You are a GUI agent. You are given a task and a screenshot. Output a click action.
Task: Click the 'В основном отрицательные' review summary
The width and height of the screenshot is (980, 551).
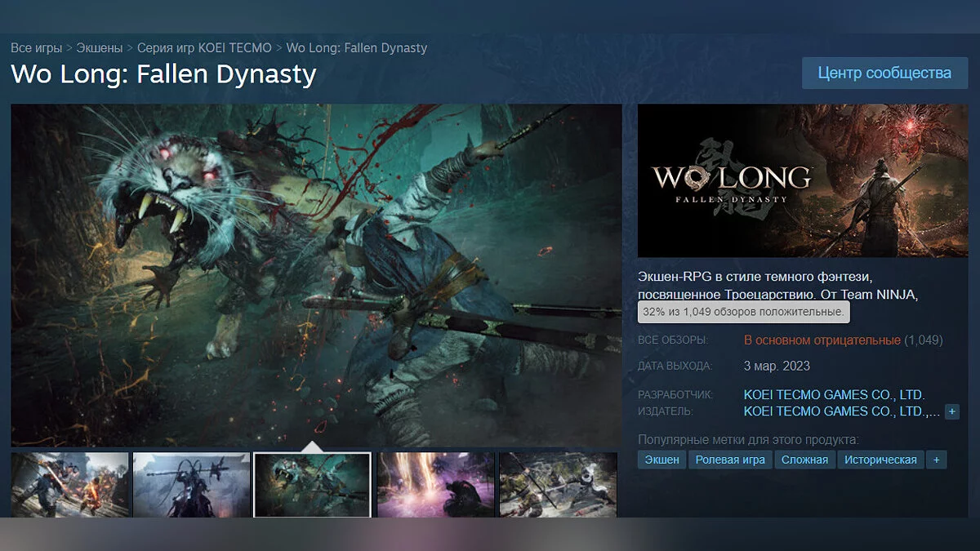click(822, 340)
